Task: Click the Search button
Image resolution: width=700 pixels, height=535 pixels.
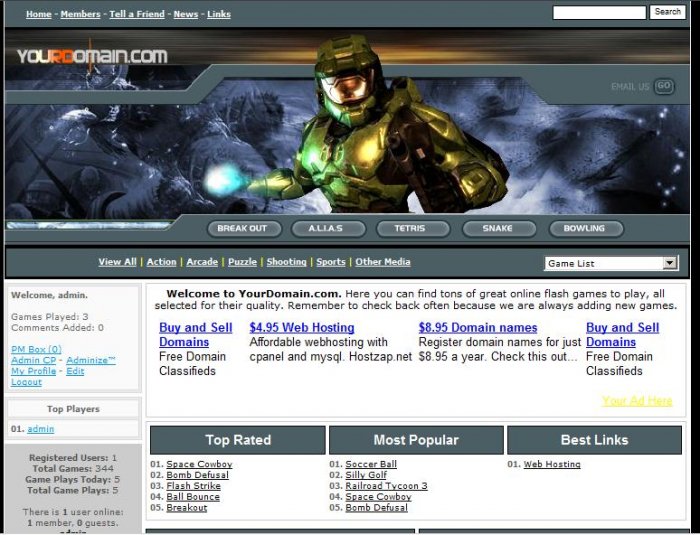Action: point(667,12)
